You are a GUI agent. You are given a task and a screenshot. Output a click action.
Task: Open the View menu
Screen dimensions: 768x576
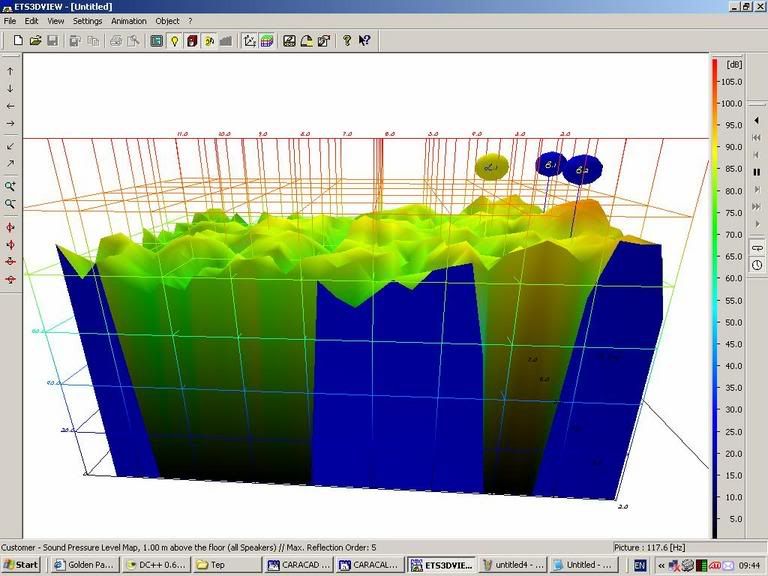point(55,21)
